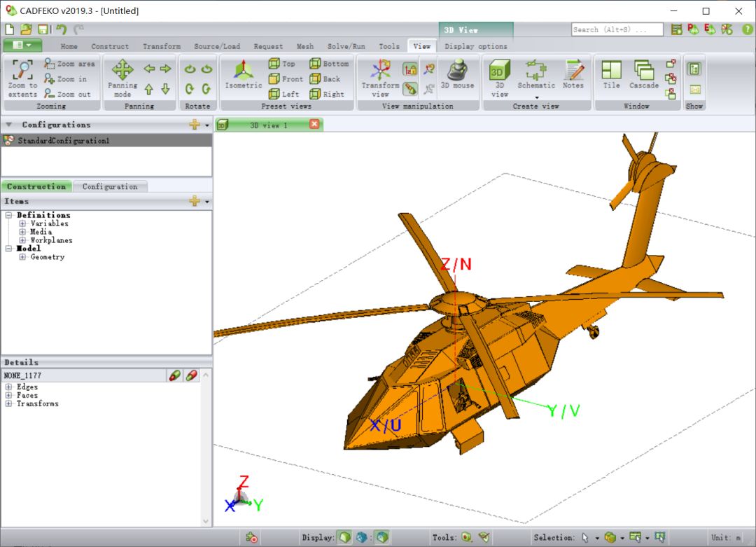Screen dimensions: 756x547
Task: Expand the Variables tree node
Action: click(22, 223)
